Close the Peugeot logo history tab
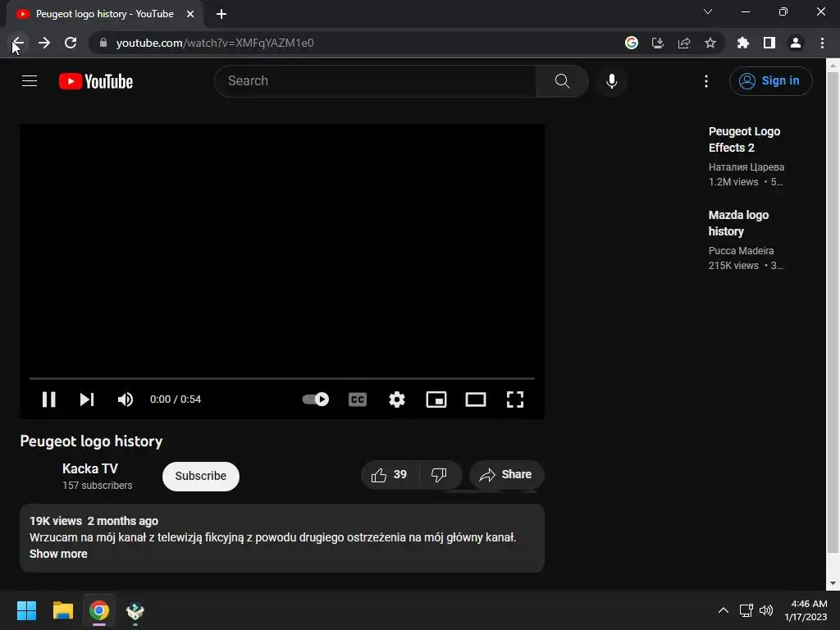 pyautogui.click(x=190, y=14)
